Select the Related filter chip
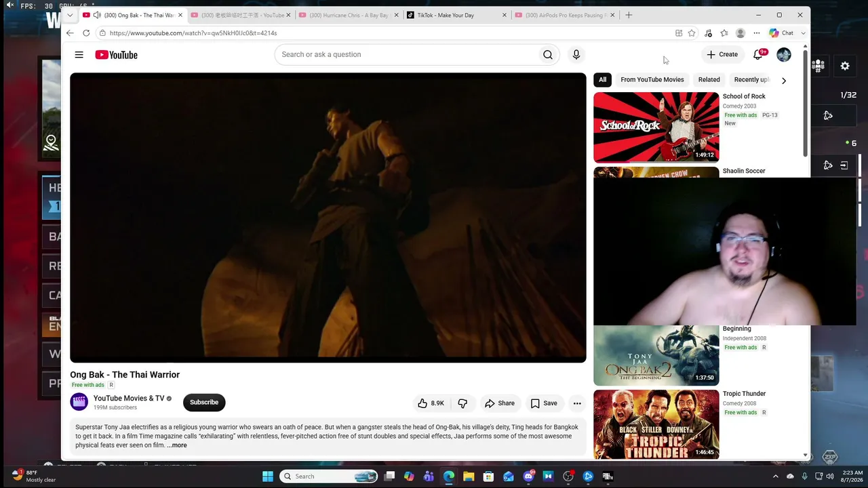The image size is (868, 488). click(x=709, y=80)
